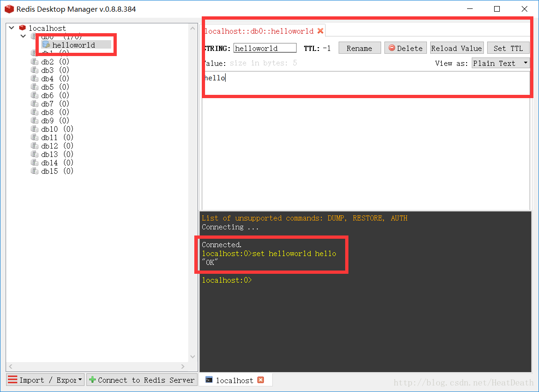
Task: Switch to localhost::db0::helloworld tab
Action: [259, 31]
